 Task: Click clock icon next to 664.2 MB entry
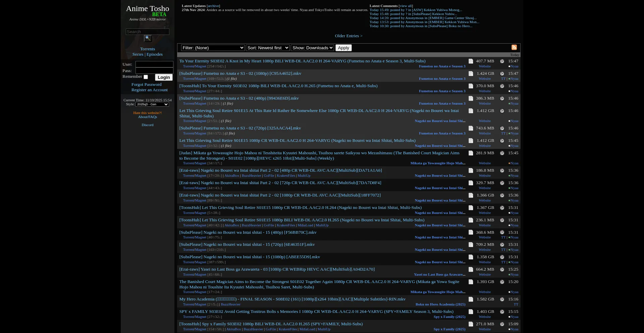pos(502,270)
